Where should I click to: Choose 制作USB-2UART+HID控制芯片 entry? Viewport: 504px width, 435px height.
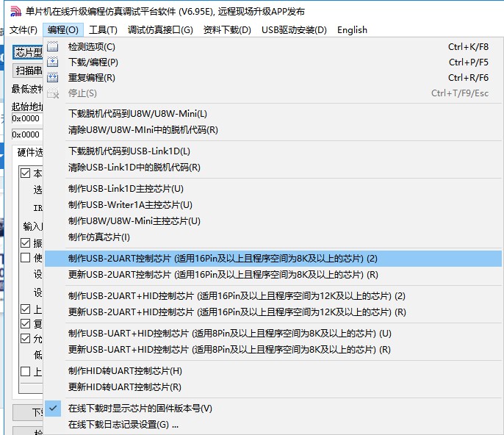click(273, 296)
